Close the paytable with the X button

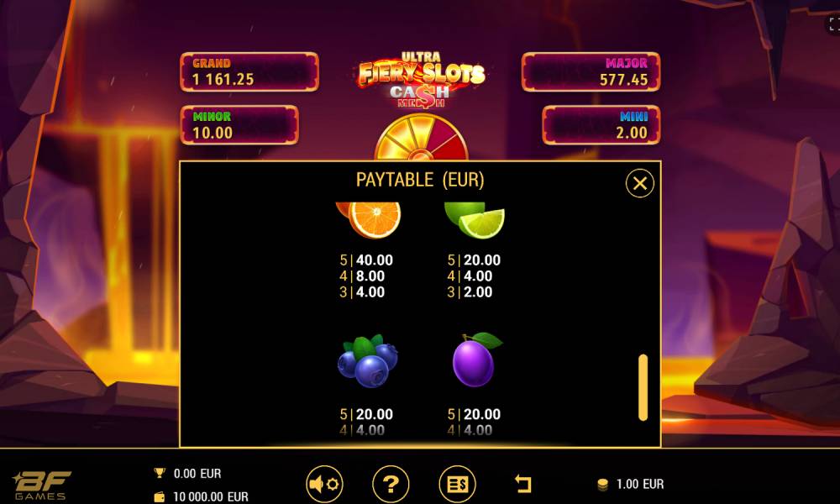[x=639, y=183]
